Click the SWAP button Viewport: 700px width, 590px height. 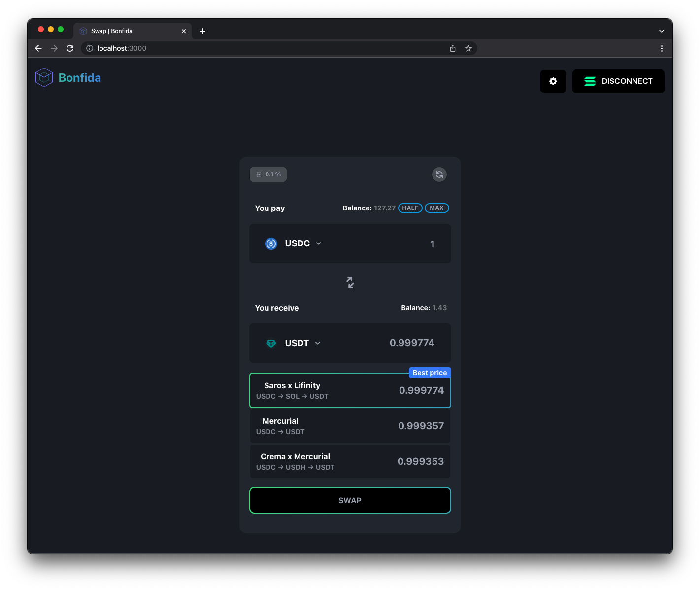tap(350, 500)
